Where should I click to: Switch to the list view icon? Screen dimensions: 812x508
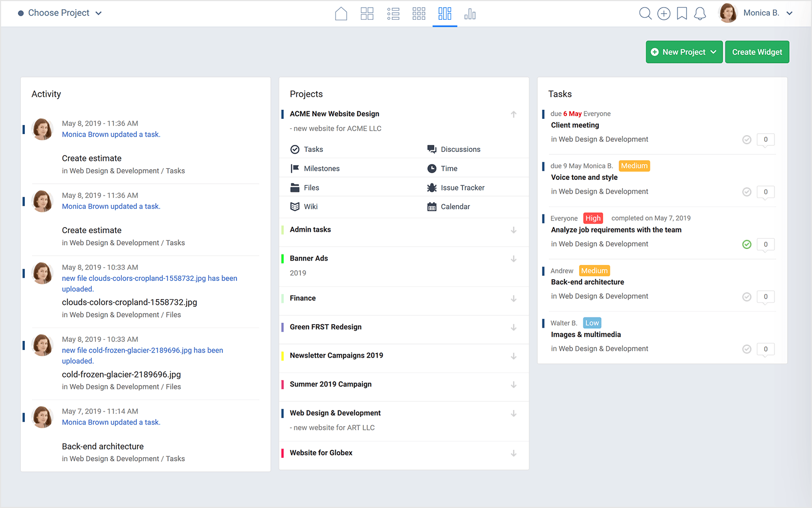click(x=393, y=14)
